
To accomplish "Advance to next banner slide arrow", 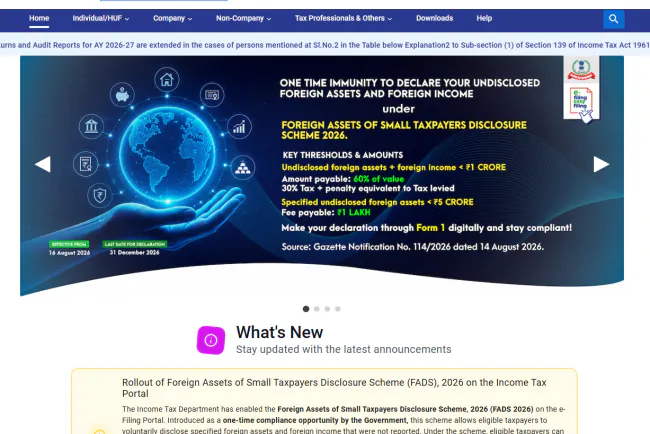I will pyautogui.click(x=601, y=164).
